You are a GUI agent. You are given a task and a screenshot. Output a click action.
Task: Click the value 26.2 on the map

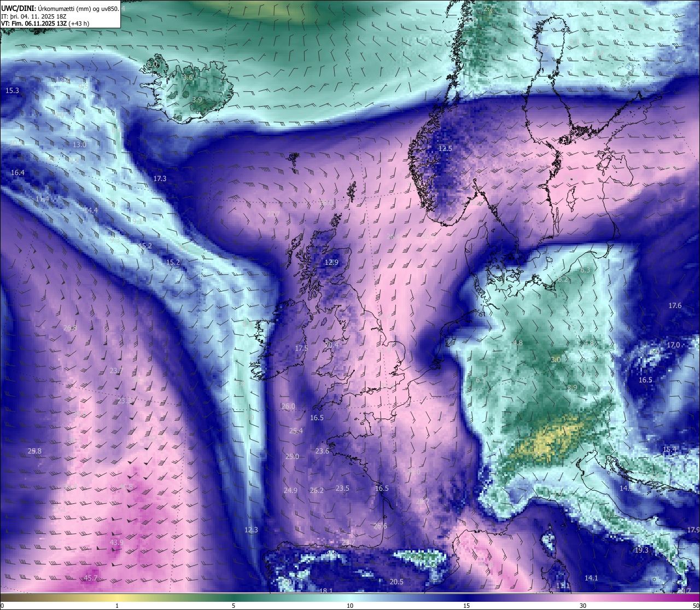317,490
